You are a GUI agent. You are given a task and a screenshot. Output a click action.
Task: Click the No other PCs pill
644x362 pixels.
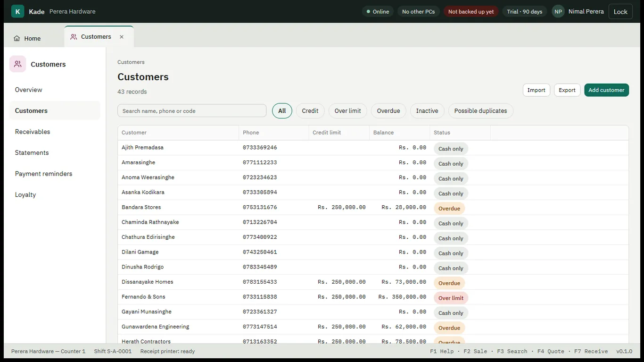point(419,11)
